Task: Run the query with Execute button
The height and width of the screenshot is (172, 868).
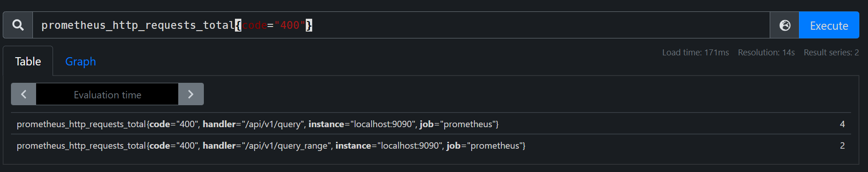Action: pyautogui.click(x=829, y=25)
